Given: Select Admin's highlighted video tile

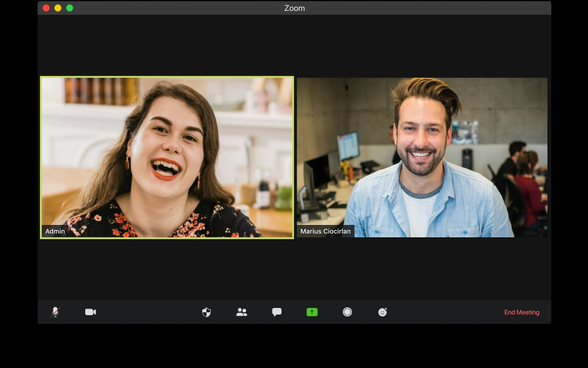Looking at the screenshot, I should click(x=167, y=157).
